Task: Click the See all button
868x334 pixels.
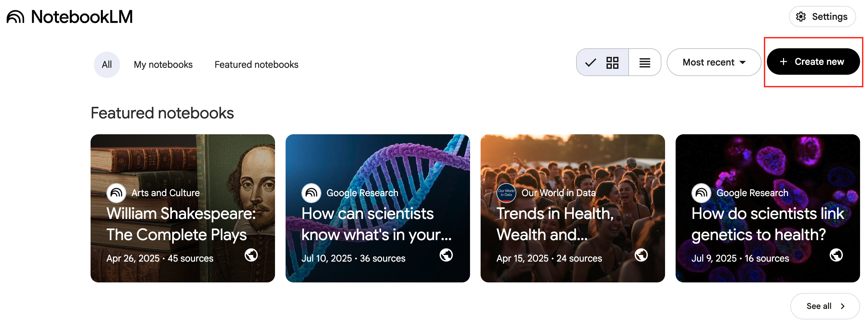Action: 819,306
